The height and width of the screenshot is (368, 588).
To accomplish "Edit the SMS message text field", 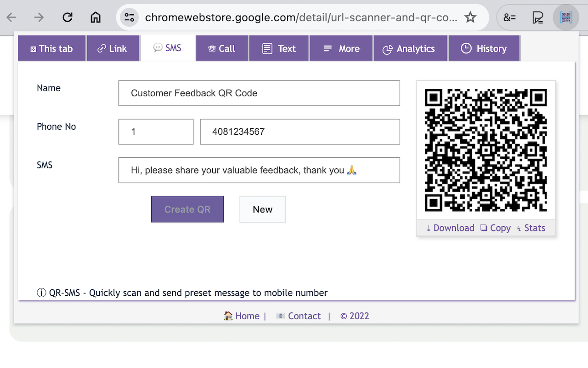I will click(259, 170).
